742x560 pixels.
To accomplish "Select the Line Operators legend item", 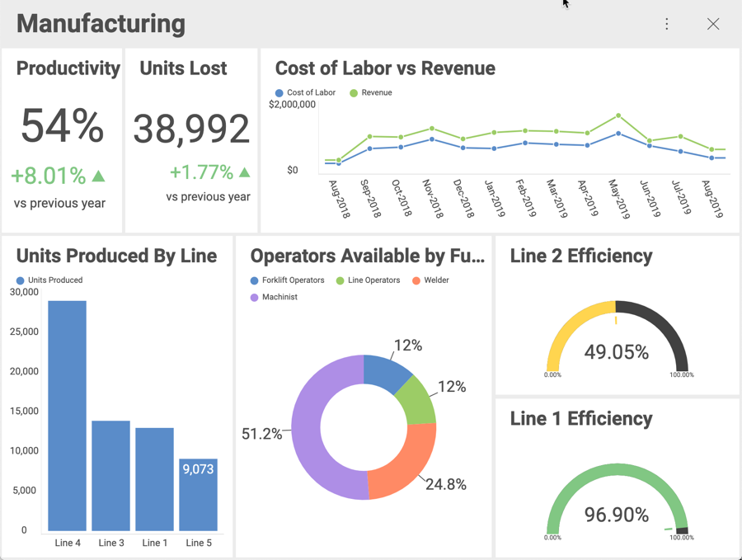I will point(368,280).
